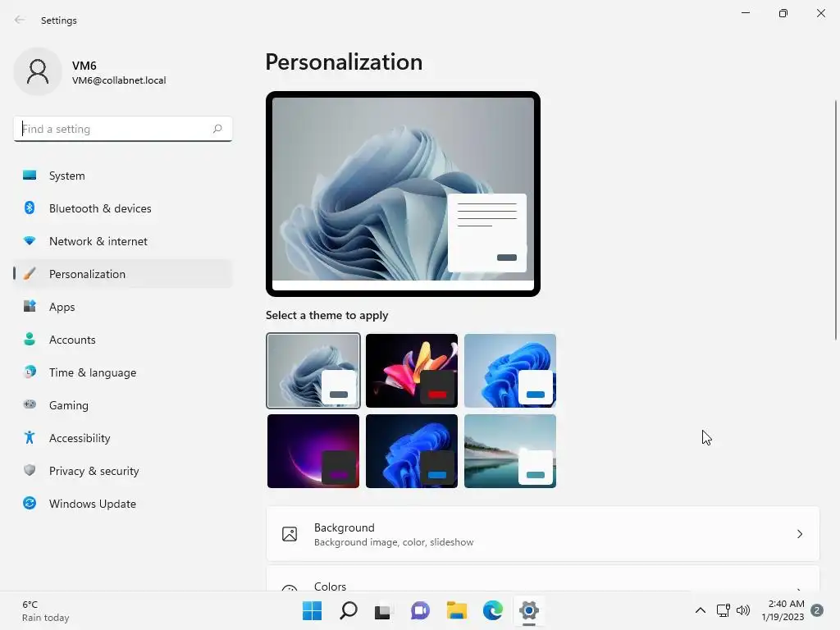Click the vertical scrollbar of settings page
840x630 pixels.
click(836, 220)
